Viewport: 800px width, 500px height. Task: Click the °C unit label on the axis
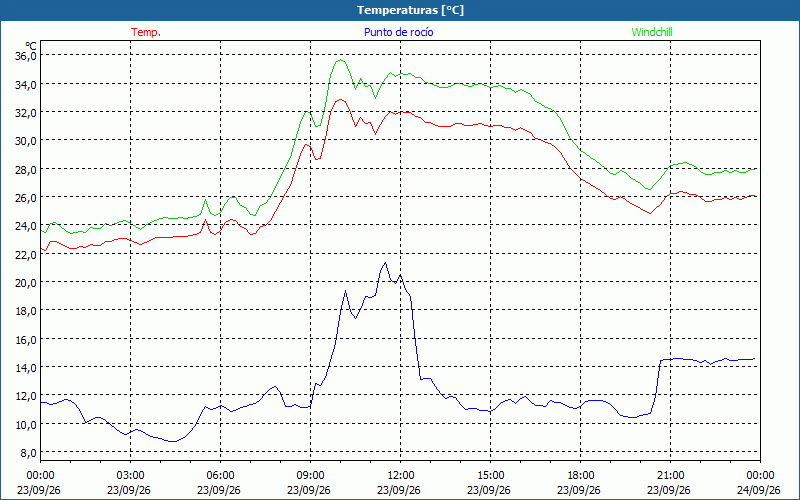(31, 45)
